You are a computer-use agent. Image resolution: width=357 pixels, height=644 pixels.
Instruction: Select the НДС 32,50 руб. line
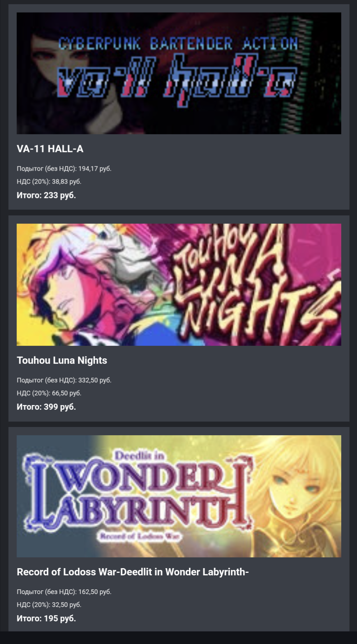pos(49,605)
